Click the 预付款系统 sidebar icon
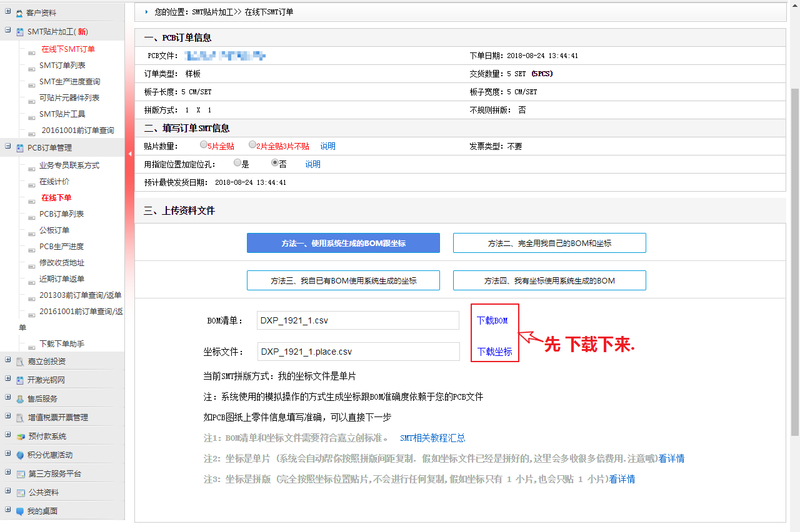Viewport: 800px width, 532px height. click(x=21, y=436)
